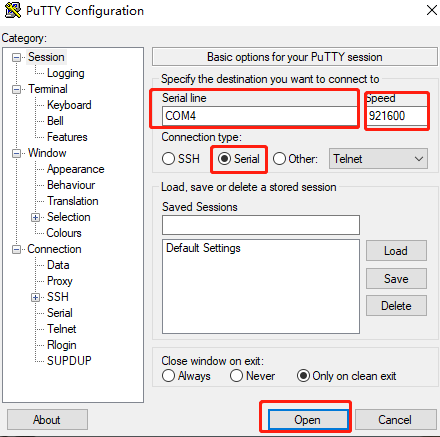Choose the Other connection type radio button
This screenshot has height=437, width=440.
(279, 159)
